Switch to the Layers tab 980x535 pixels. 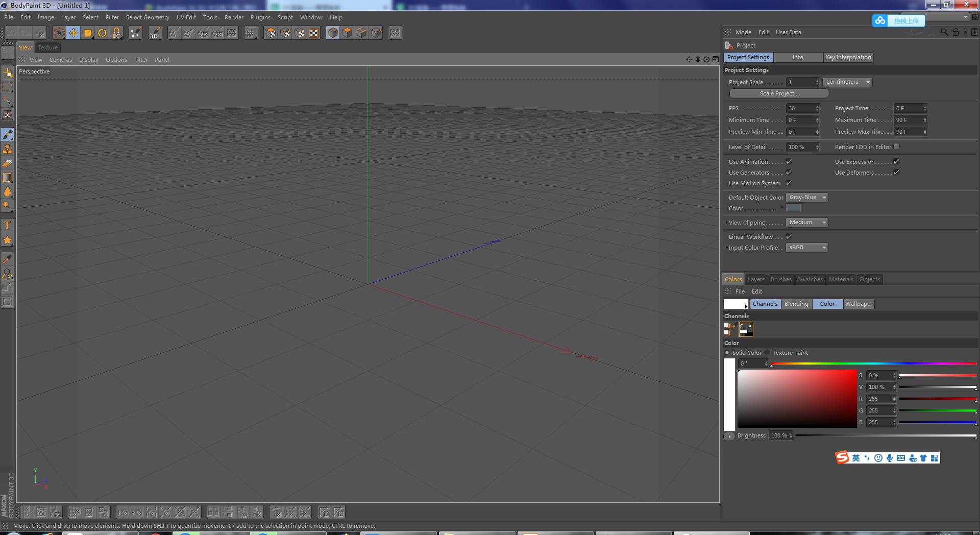point(755,279)
